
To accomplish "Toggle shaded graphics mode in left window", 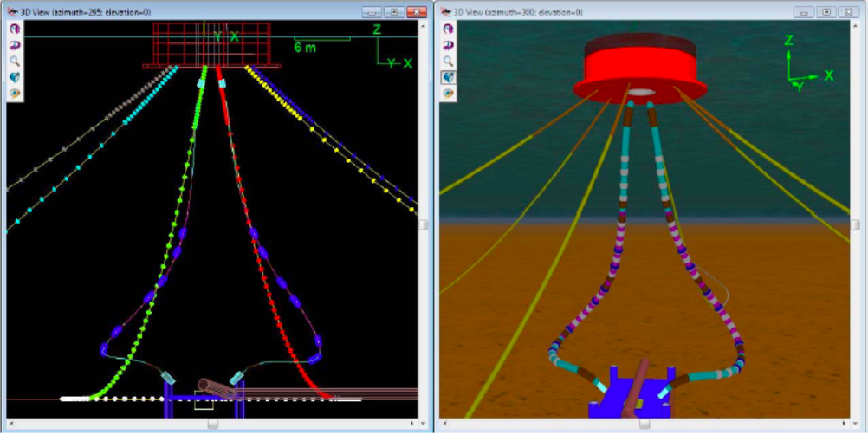I will click(15, 77).
